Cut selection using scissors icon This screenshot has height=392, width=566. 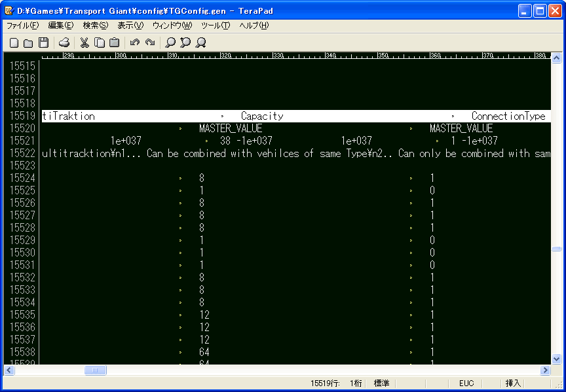[x=85, y=43]
